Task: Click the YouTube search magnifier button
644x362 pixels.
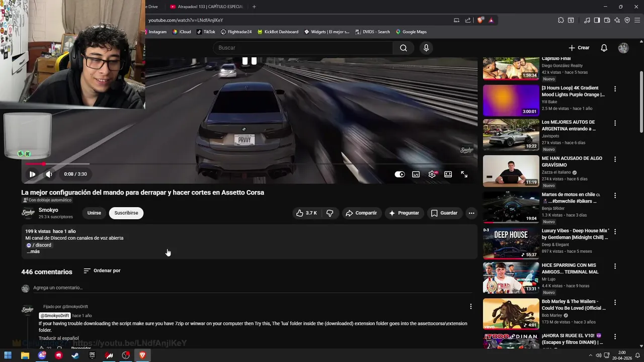Action: [x=404, y=48]
